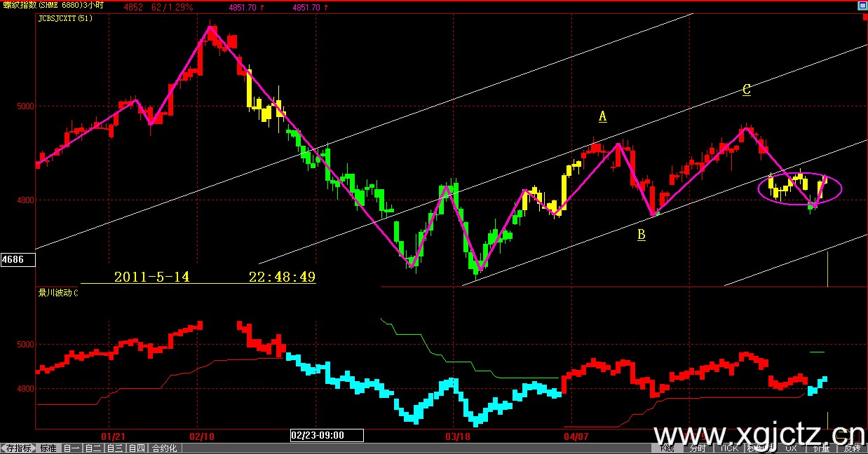Select the 自一 custom layout tab
Image resolution: width=868 pixels, height=454 pixels.
pyautogui.click(x=72, y=448)
